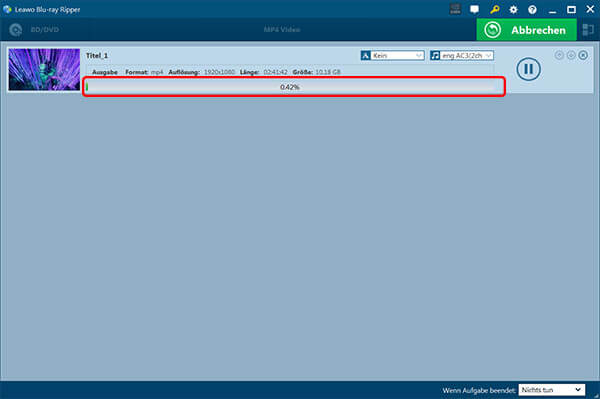Select the Titel_1 title text
Screen dimensions: 600x399
[97, 55]
